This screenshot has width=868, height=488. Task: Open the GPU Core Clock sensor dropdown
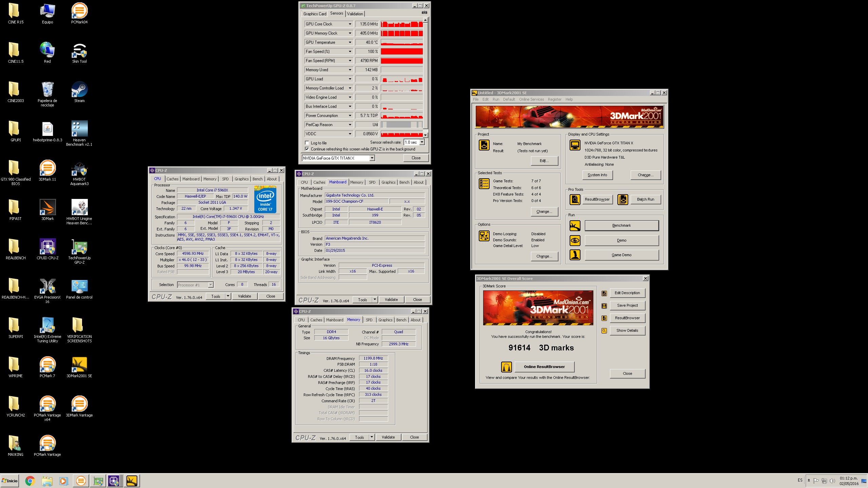(x=350, y=24)
